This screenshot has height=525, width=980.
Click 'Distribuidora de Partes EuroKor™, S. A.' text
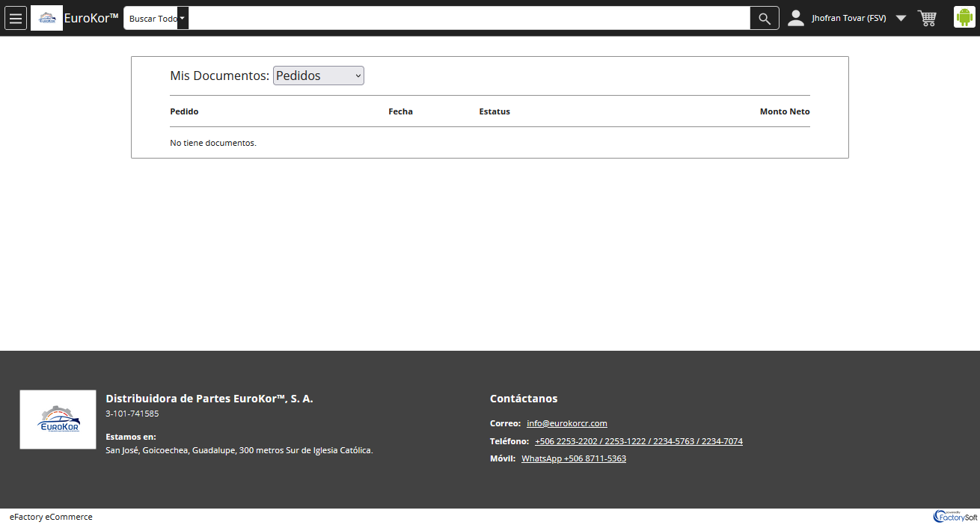pos(209,399)
